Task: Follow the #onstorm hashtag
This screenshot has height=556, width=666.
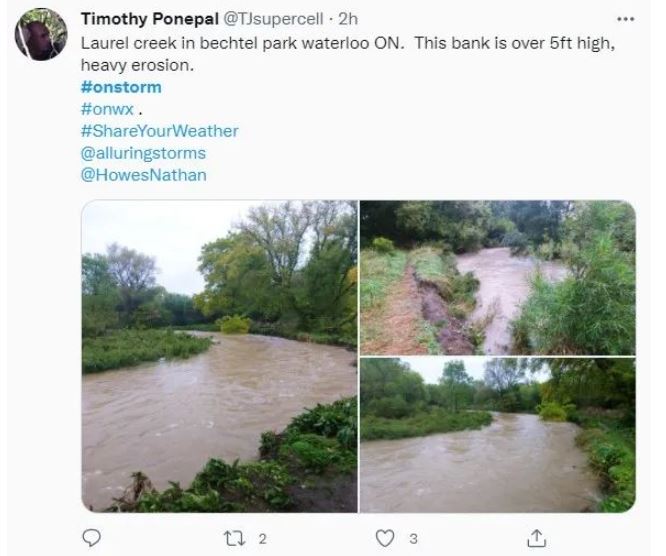Action: pyautogui.click(x=121, y=87)
